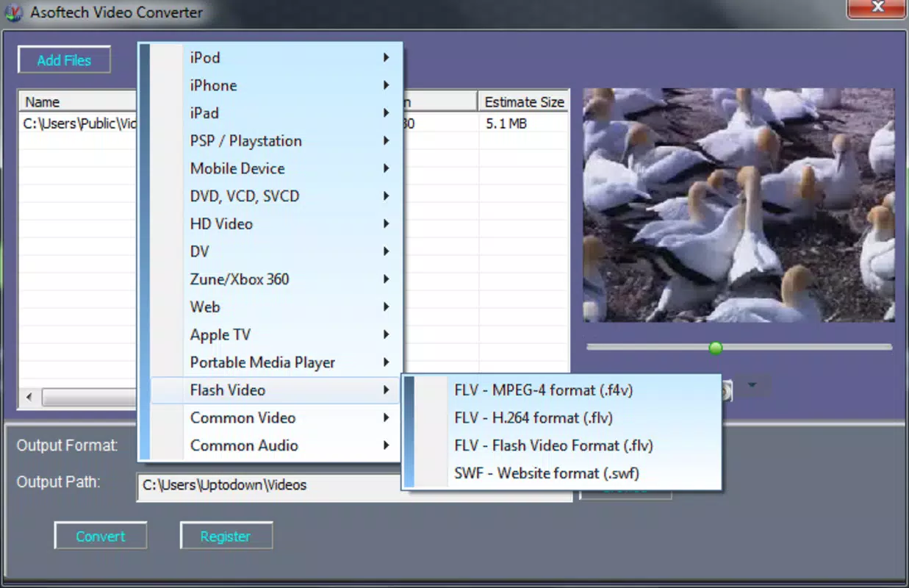Click the file list left scroll arrow
Viewport: 909px width, 588px height.
(x=29, y=398)
